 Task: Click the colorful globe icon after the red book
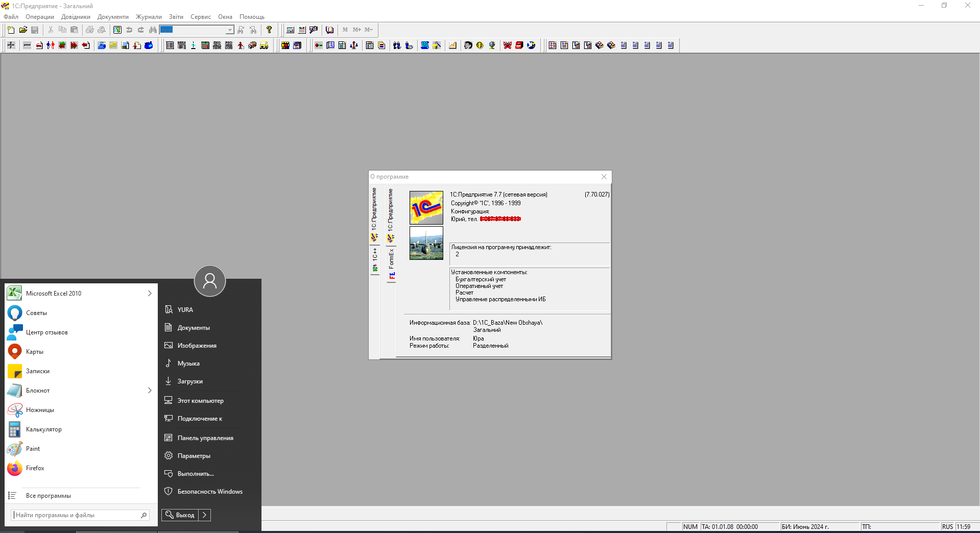click(x=531, y=45)
